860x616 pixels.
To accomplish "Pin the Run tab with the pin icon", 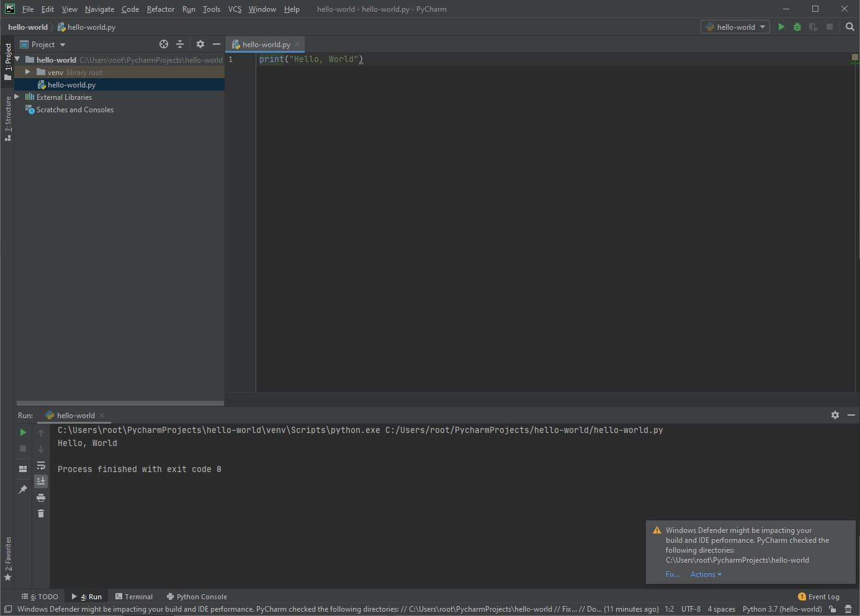I will tap(22, 489).
